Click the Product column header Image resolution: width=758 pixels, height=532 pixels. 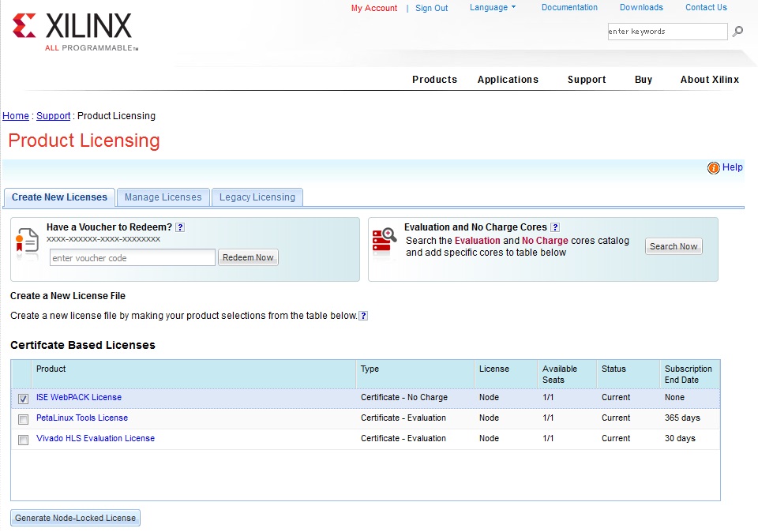(193, 374)
